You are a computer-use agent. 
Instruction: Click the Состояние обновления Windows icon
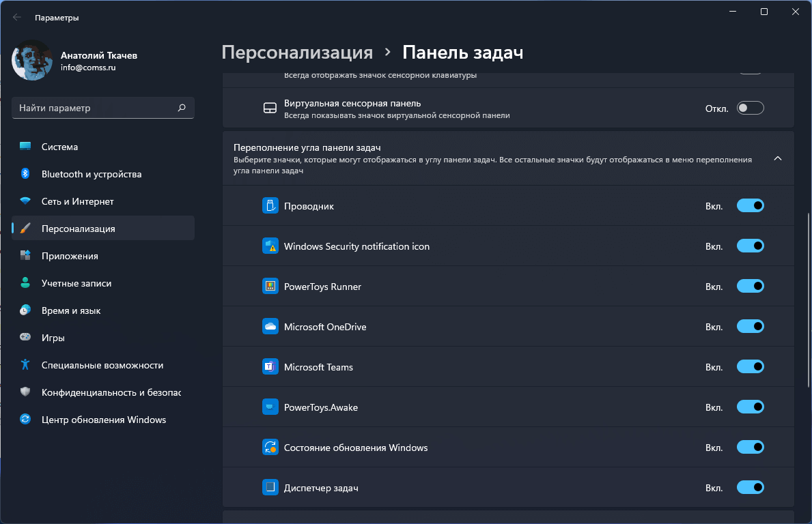tap(270, 447)
